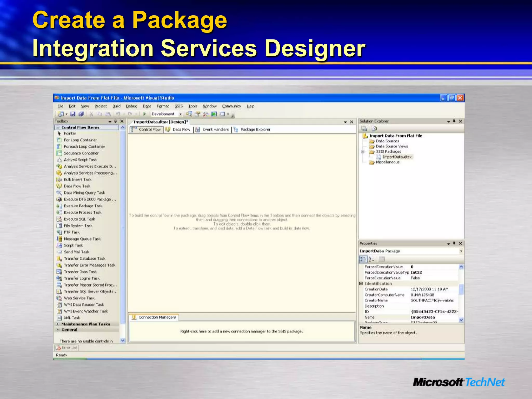This screenshot has width=532, height=399.
Task: Collapse the General toolbox group
Action: pyautogui.click(x=58, y=330)
